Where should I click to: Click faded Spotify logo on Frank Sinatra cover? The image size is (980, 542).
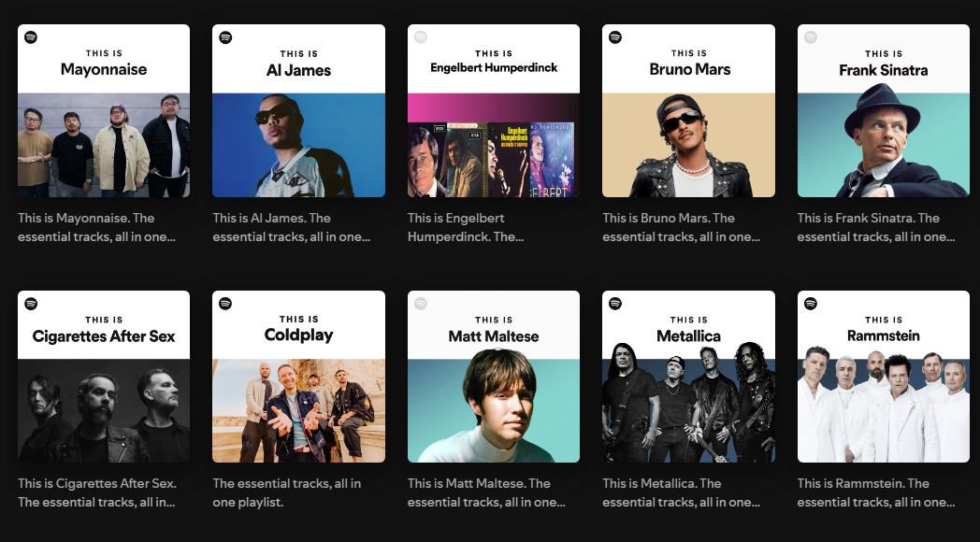pyautogui.click(x=811, y=37)
